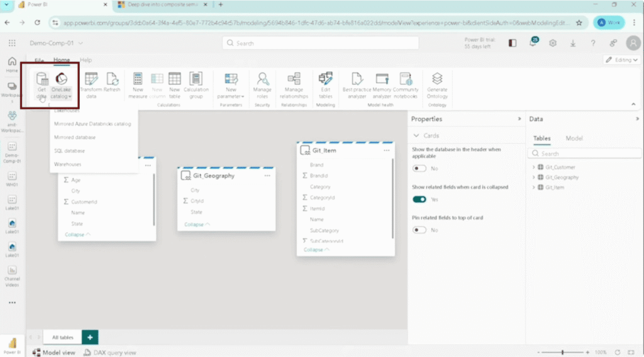644x357 pixels.
Task: Collapse the Data pane
Action: click(x=638, y=119)
